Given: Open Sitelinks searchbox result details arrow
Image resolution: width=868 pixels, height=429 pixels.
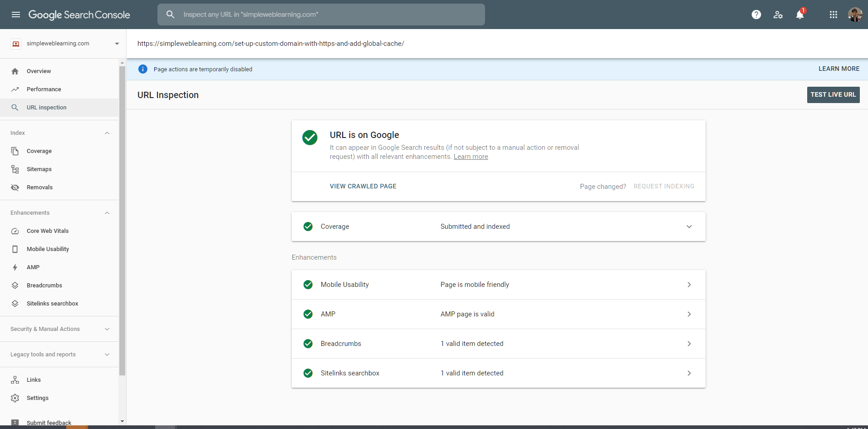Looking at the screenshot, I should (x=689, y=373).
